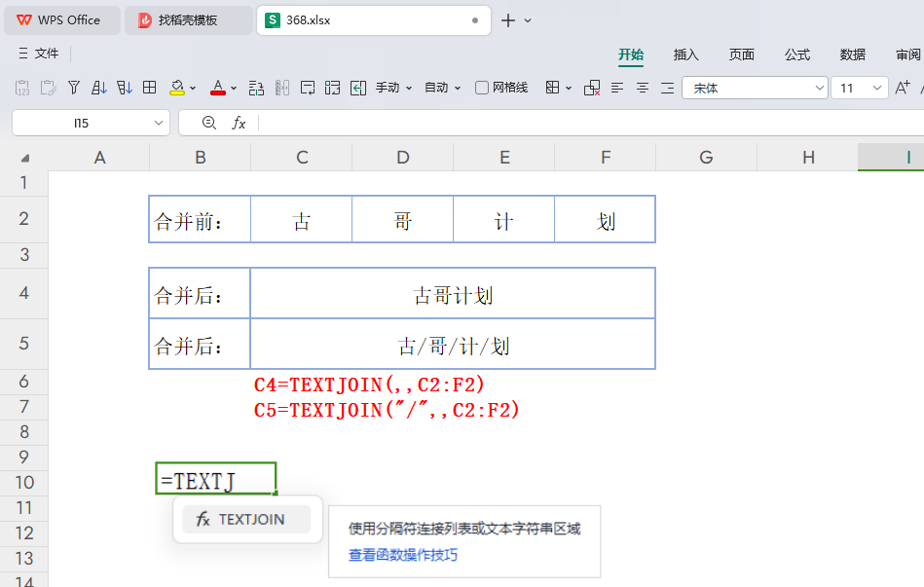Select the 368.xlsx document tab
Viewport: 924px width, 587px height.
[x=374, y=20]
